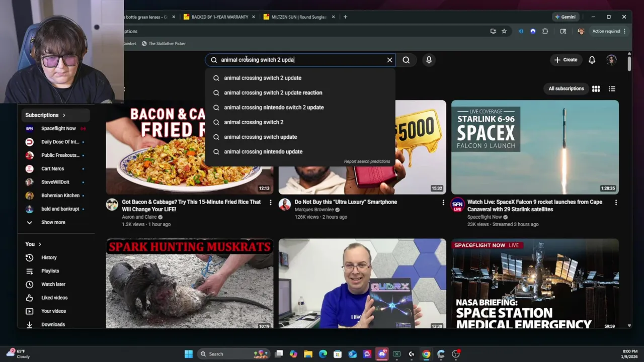Open File Explorer from taskbar
644x362 pixels.
[308, 354]
